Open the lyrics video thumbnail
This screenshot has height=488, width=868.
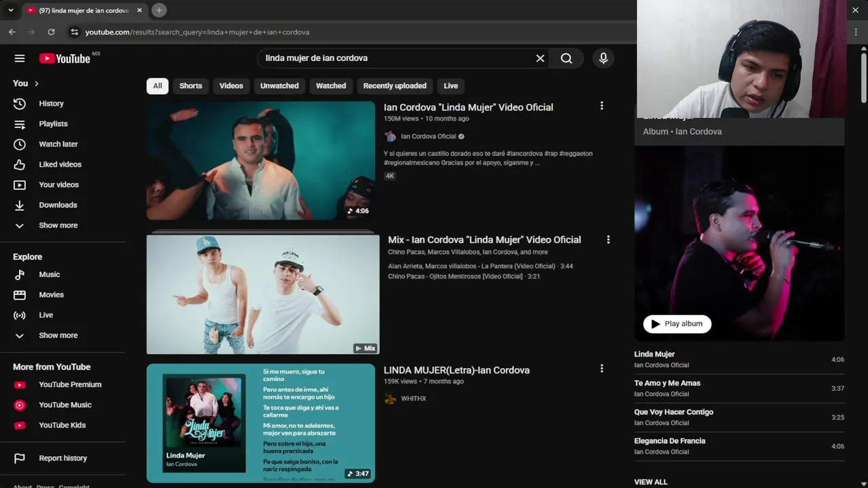pos(260,423)
